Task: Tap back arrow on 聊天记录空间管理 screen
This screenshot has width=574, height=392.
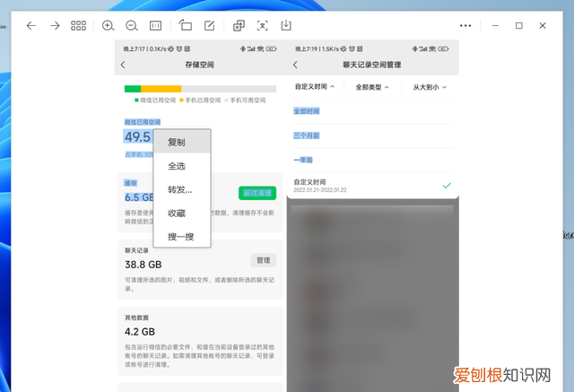Action: pyautogui.click(x=295, y=65)
